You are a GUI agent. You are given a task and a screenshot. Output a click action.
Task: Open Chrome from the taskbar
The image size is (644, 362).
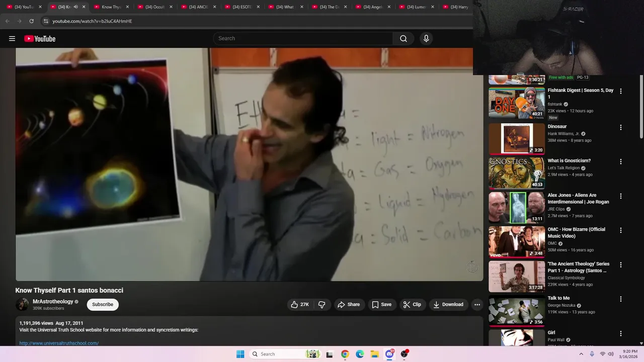tap(345, 354)
